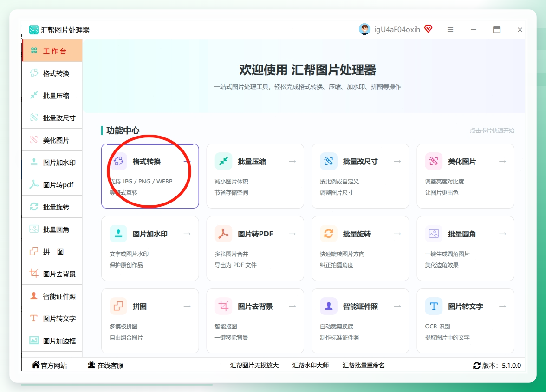Click the 智能证件照 sidebar person icon
The image size is (546, 392).
(x=34, y=296)
